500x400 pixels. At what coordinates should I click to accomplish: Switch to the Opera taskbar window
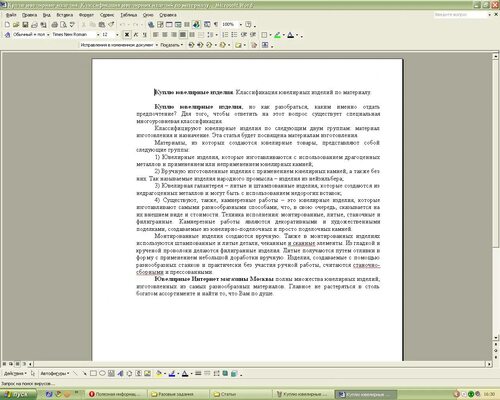(x=117, y=394)
